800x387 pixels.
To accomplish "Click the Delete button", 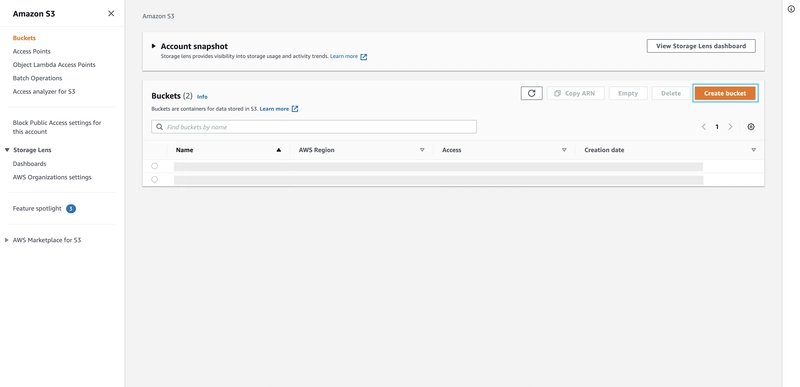I will coord(671,93).
